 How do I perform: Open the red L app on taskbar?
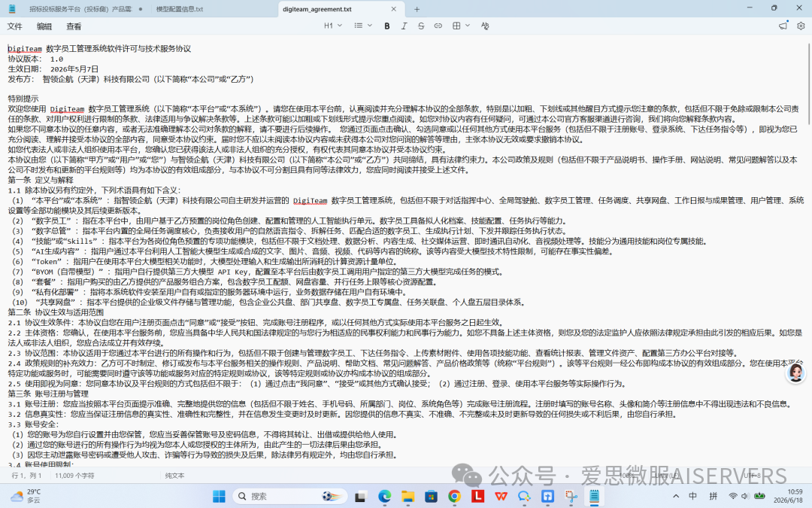[477, 496]
